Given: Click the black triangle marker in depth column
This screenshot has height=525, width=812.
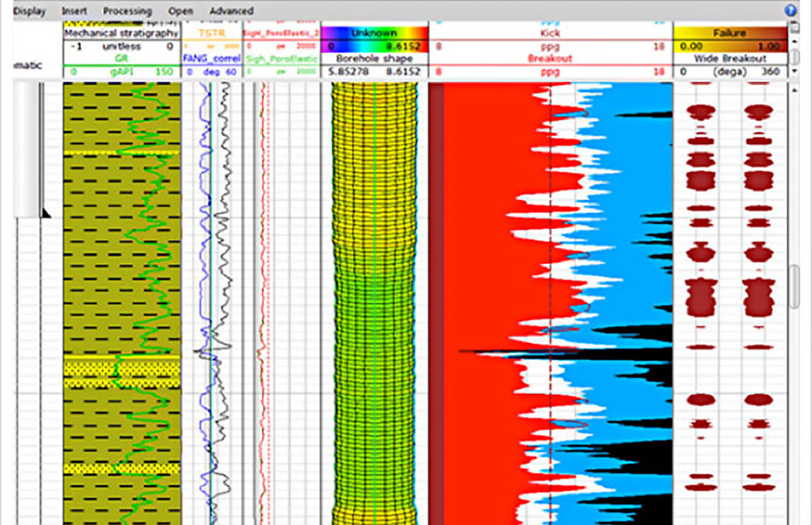Looking at the screenshot, I should [46, 214].
